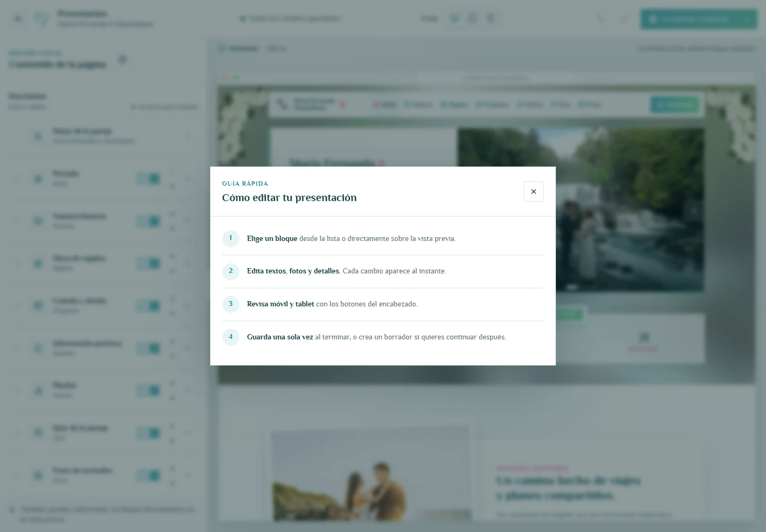Select the "Edita textos, fotos y detalles" step text
The height and width of the screenshot is (532, 766).
click(294, 271)
